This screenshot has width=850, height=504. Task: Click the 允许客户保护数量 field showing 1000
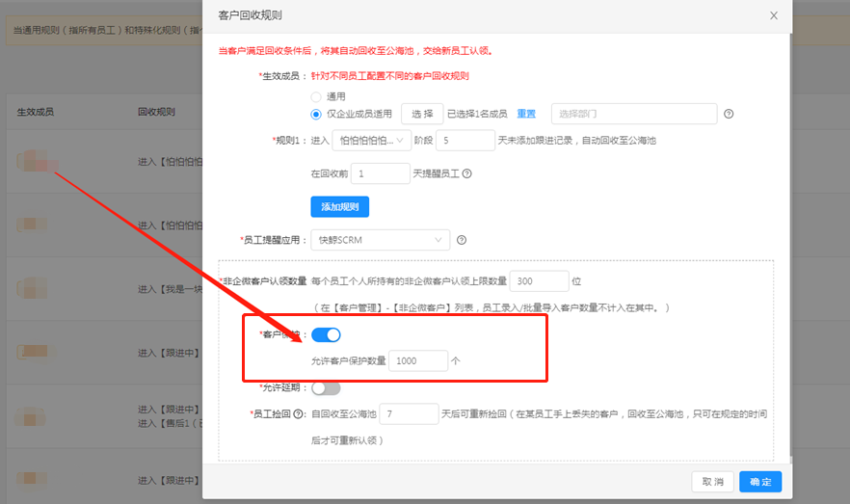(418, 360)
